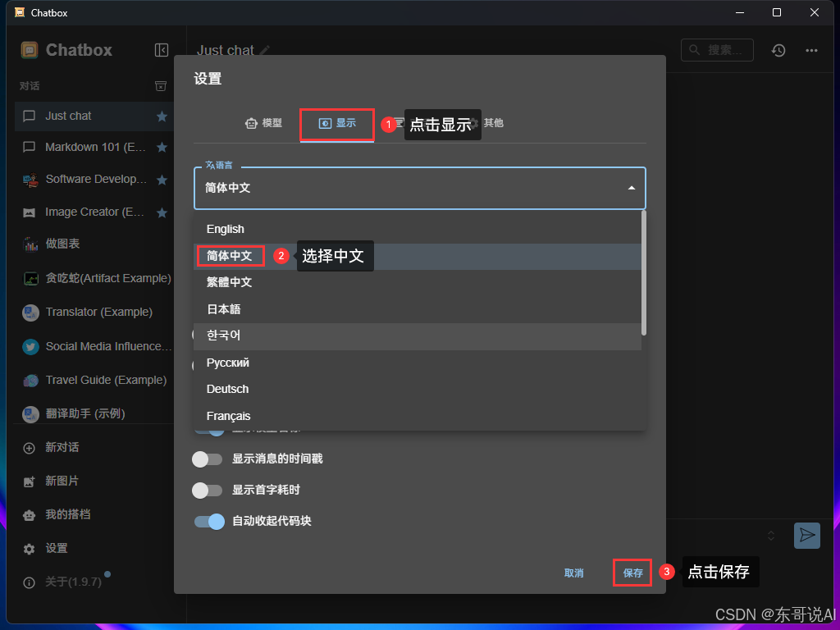
Task: Click the 取消 button
Action: click(573, 573)
